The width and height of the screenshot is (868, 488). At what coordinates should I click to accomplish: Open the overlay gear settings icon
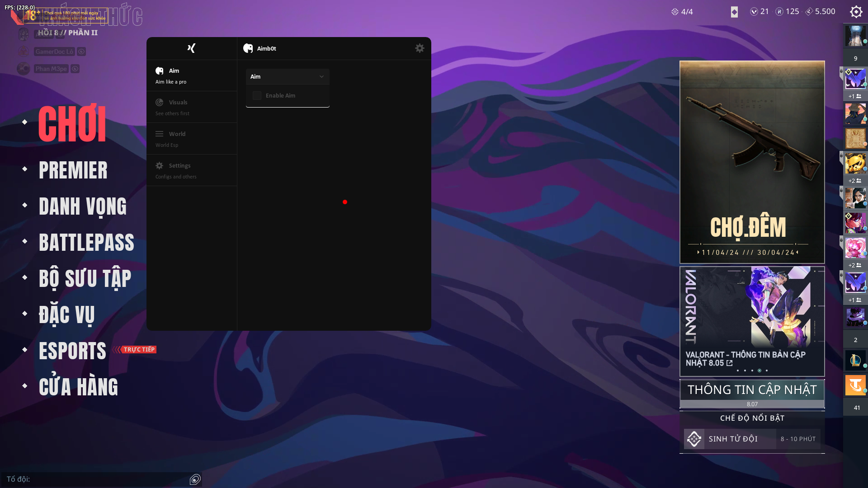(420, 48)
